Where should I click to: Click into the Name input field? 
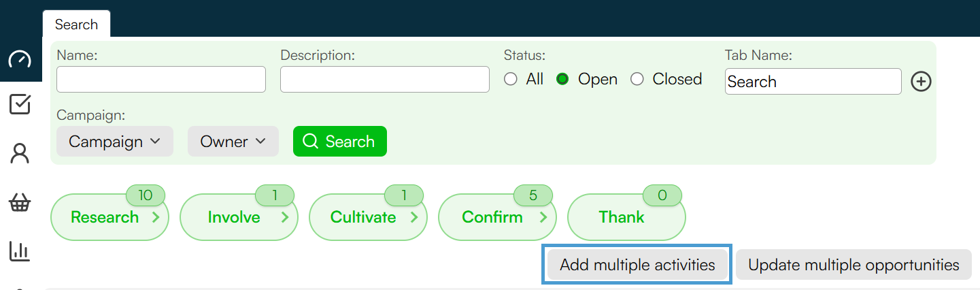coord(161,80)
